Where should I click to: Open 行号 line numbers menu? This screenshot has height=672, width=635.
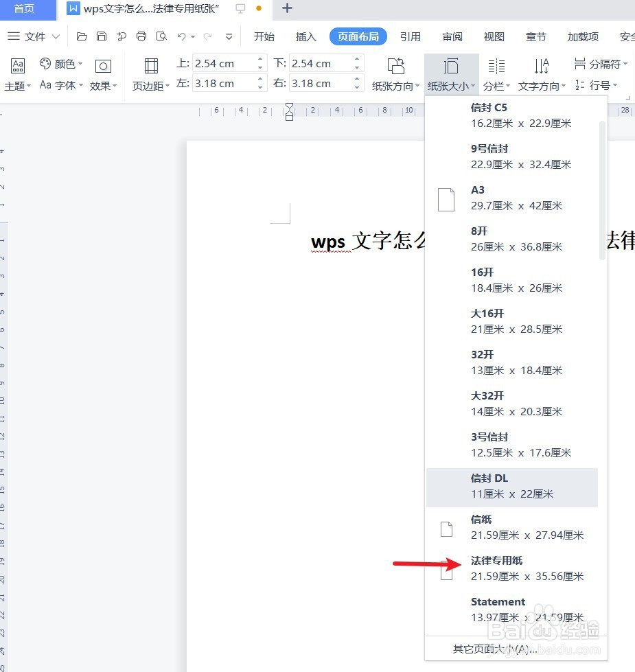pos(596,85)
